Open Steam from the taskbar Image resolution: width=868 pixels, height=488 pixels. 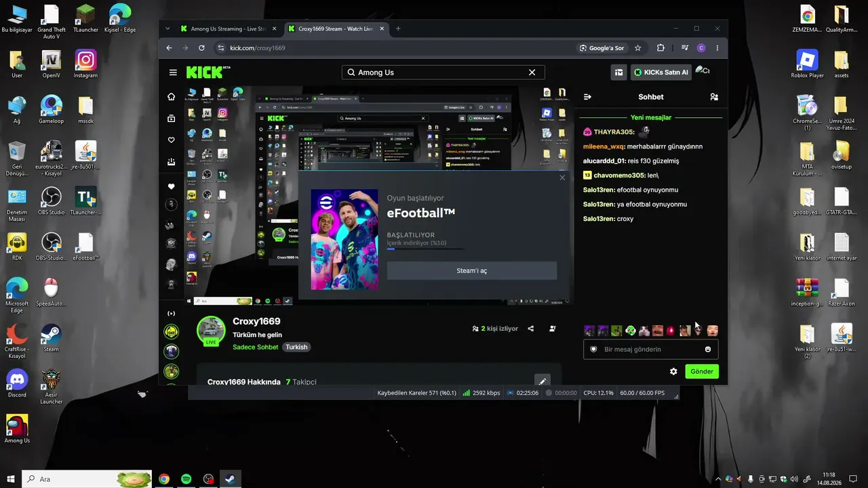tap(230, 479)
